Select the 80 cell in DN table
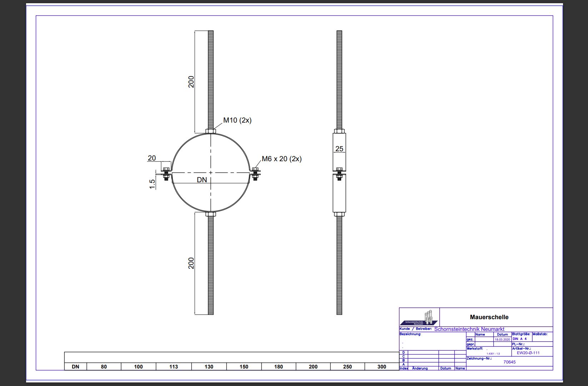Image resolution: width=588 pixels, height=386 pixels. [x=104, y=367]
